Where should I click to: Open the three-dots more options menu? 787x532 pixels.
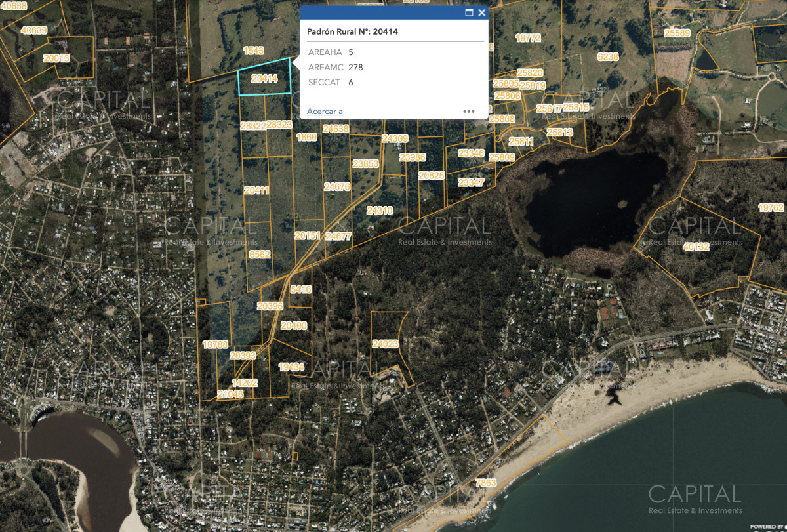469,112
